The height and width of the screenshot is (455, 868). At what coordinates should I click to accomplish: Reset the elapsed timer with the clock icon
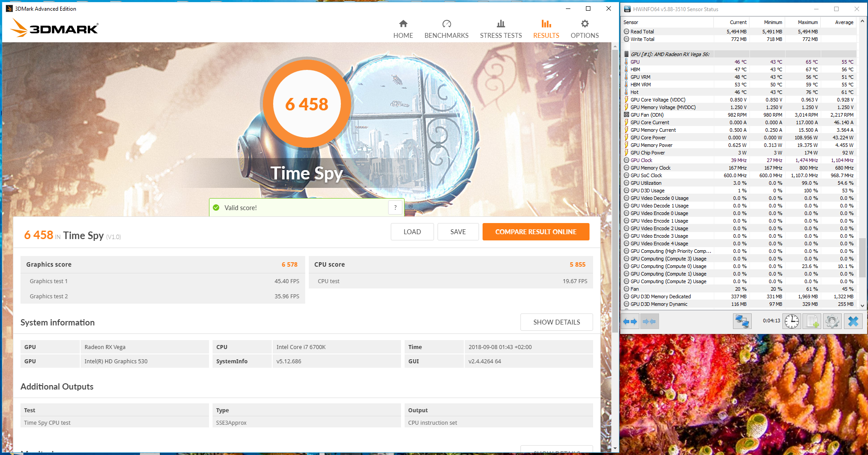(x=792, y=321)
